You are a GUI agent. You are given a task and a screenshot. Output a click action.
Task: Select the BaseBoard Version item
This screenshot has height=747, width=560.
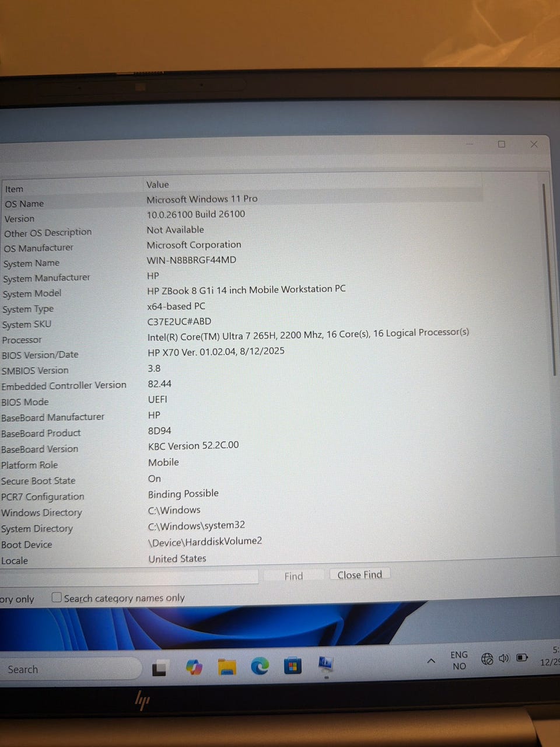pos(39,449)
